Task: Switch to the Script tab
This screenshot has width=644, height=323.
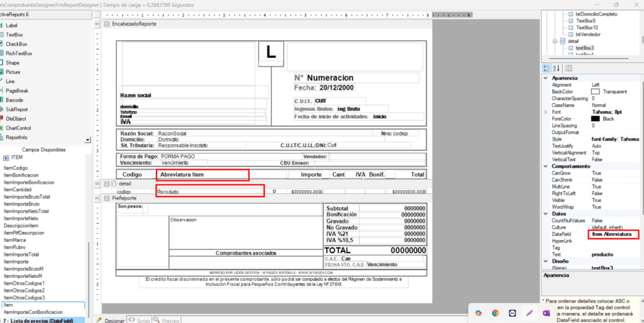Action: click(139, 319)
